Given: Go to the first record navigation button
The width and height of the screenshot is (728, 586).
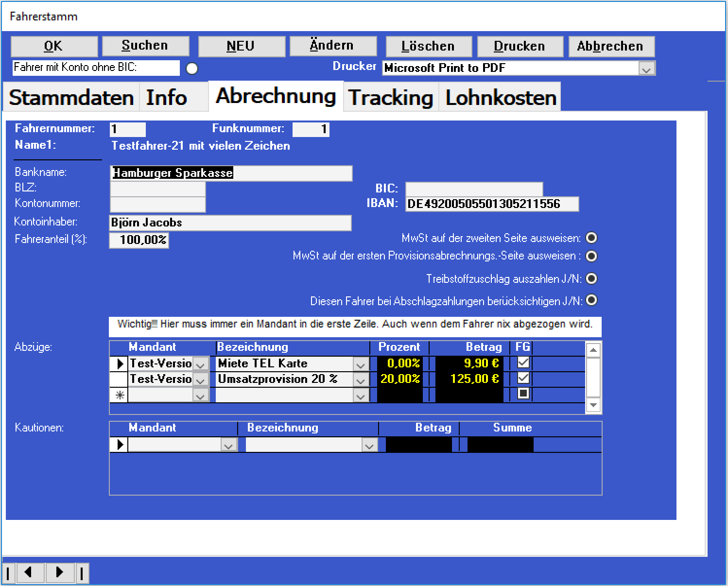Looking at the screenshot, I should 9,573.
